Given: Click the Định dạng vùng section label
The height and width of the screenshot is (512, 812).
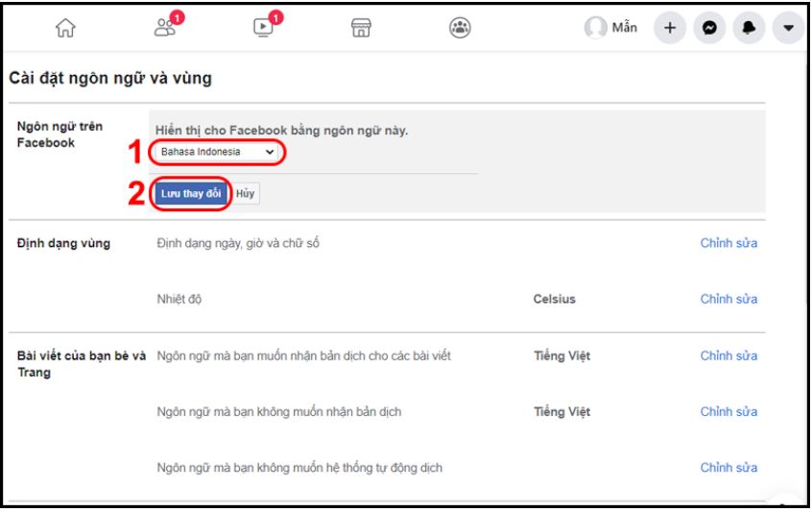Looking at the screenshot, I should pyautogui.click(x=63, y=243).
